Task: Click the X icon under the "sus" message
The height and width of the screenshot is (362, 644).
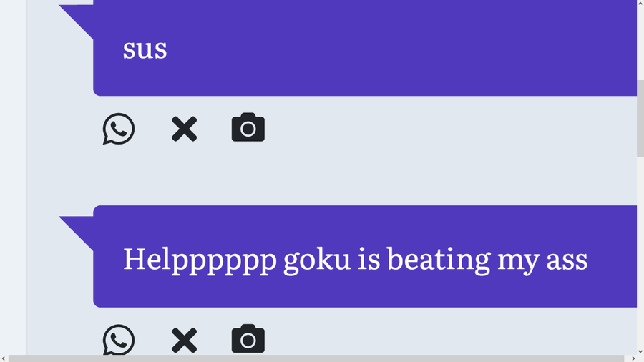Action: [184, 129]
